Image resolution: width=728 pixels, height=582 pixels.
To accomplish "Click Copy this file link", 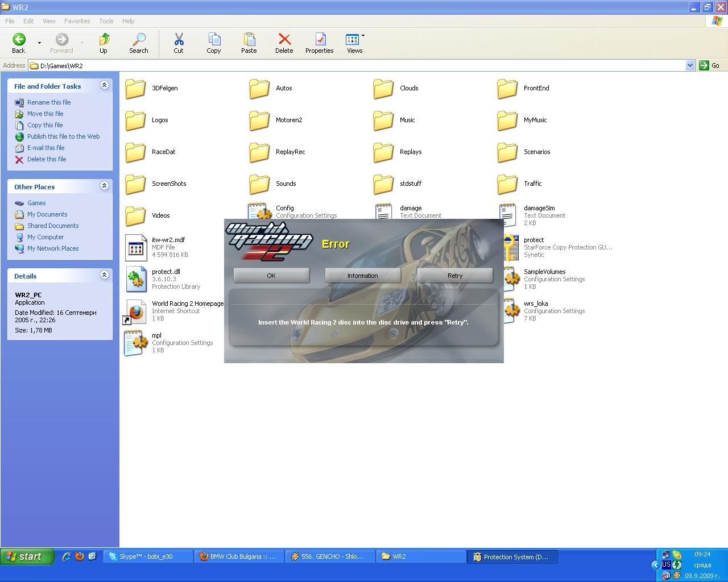I will [x=45, y=125].
